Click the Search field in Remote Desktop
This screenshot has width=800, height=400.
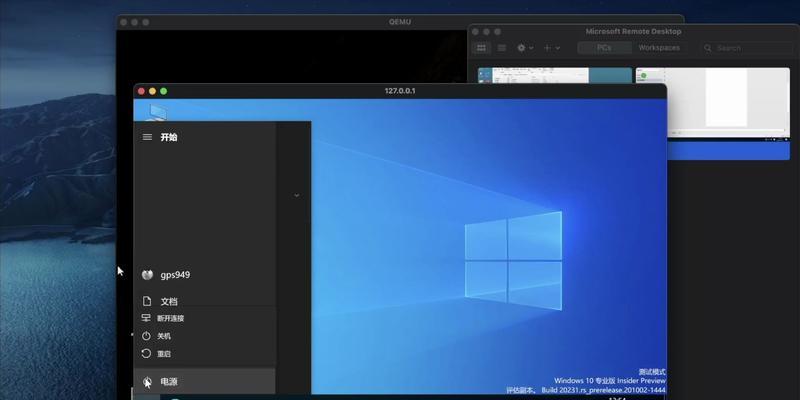745,48
